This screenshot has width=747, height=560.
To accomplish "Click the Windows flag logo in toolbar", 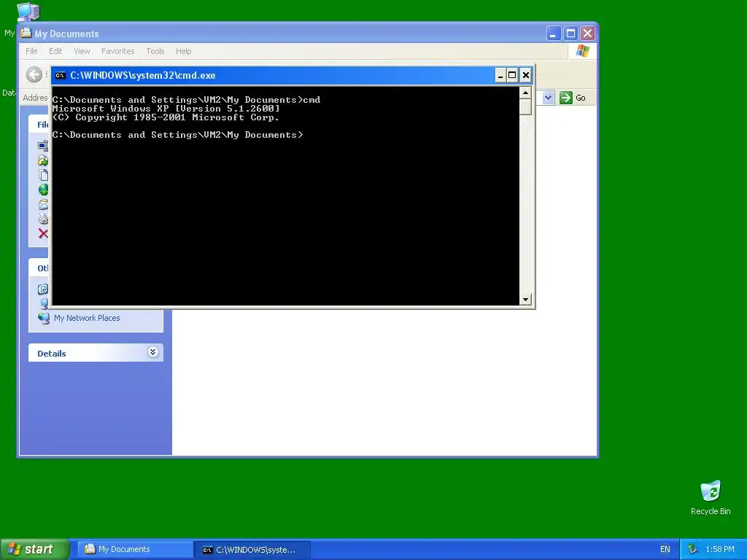I will tap(582, 51).
